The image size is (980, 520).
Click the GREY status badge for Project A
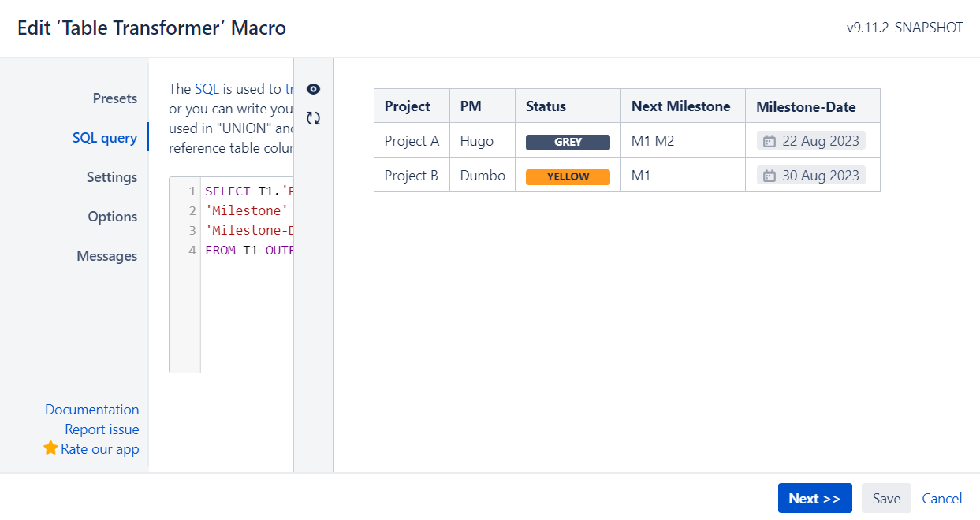pos(568,142)
